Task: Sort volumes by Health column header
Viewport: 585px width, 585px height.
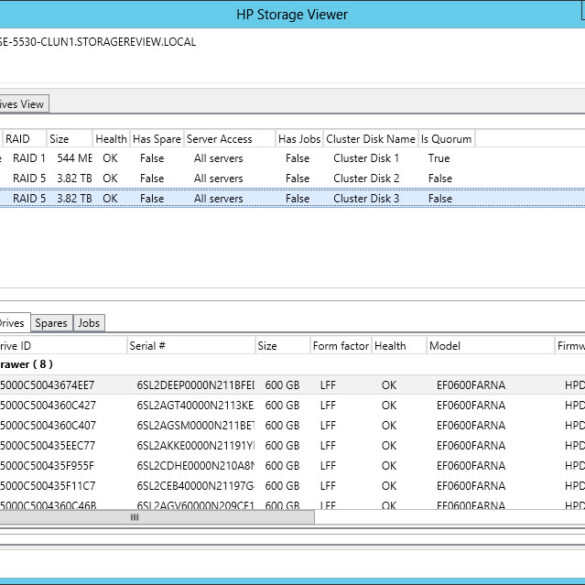Action: (x=111, y=139)
